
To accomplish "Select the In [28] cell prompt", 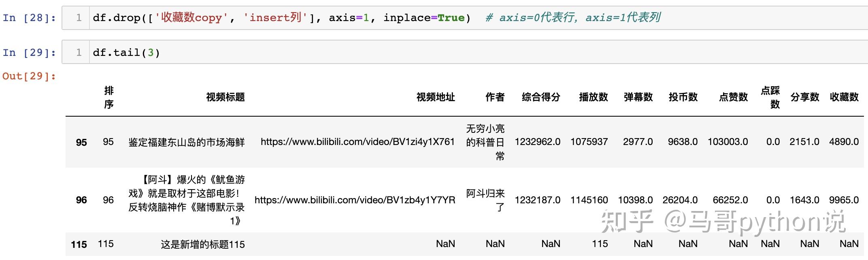I will (x=29, y=18).
